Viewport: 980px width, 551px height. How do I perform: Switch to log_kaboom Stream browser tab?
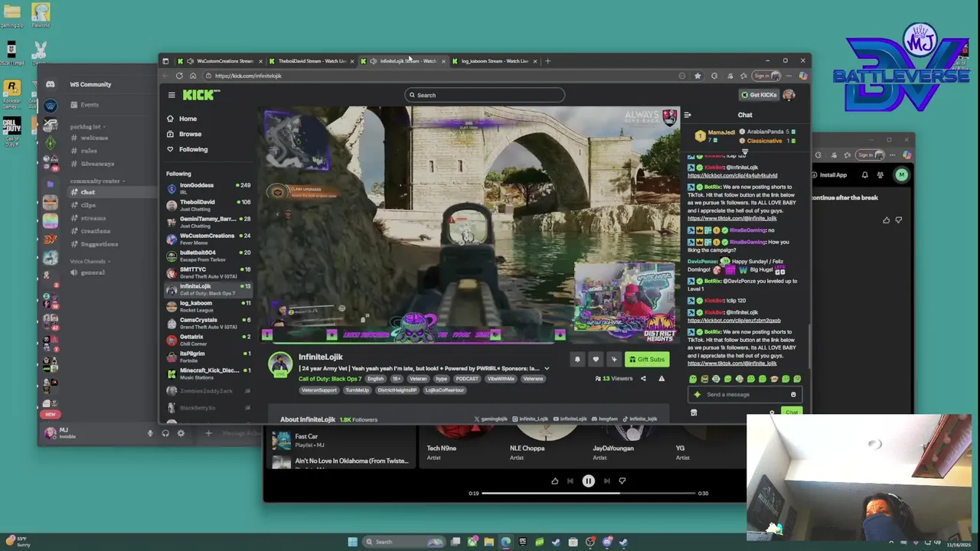[495, 60]
